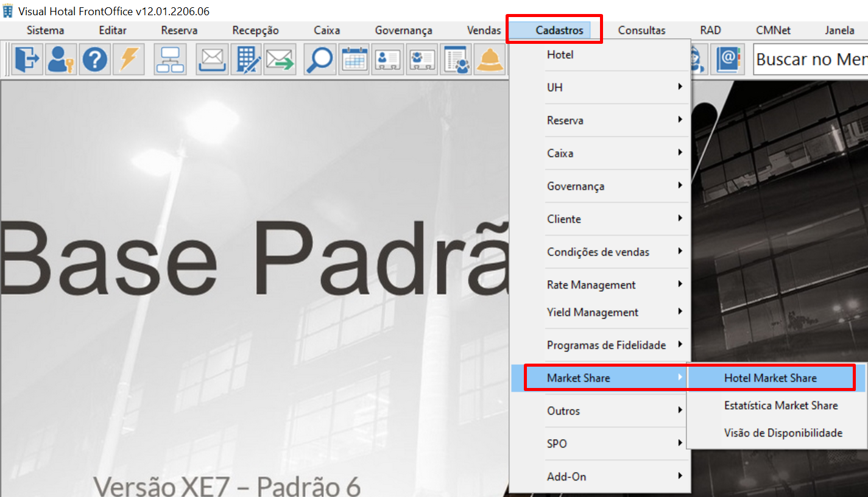This screenshot has width=868, height=497.
Task: Expand Caixa submenu in Cadastros dropdown
Action: [600, 153]
